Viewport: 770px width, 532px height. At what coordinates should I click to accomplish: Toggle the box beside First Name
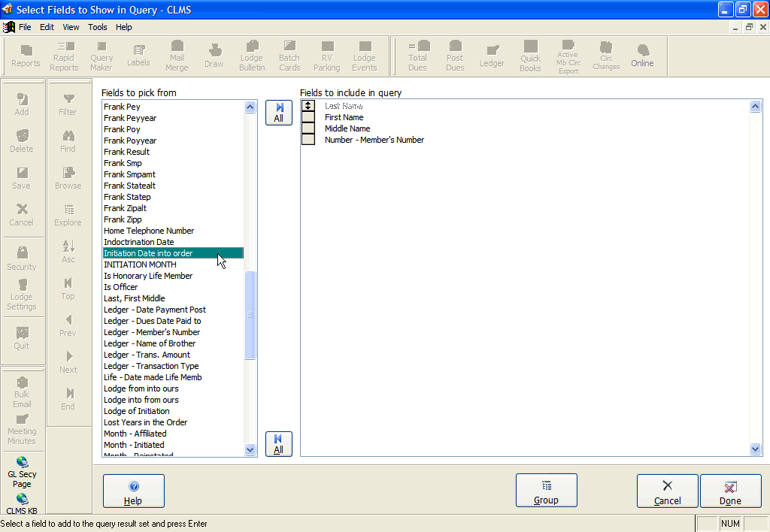[x=308, y=117]
